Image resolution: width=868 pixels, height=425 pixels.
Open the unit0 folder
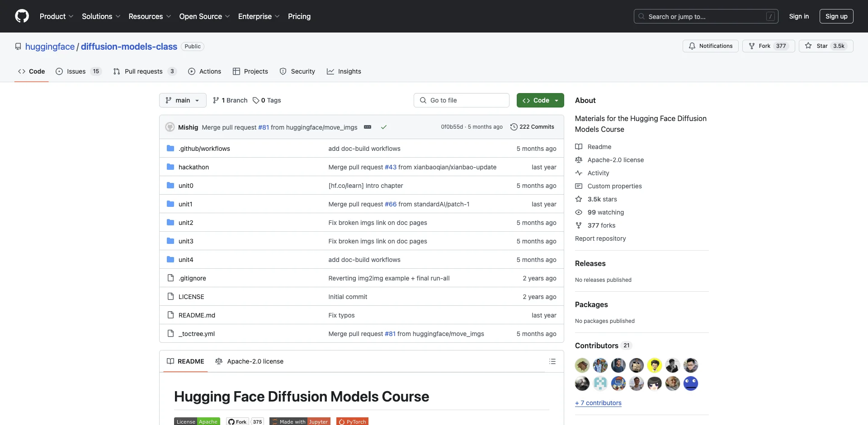coord(186,186)
